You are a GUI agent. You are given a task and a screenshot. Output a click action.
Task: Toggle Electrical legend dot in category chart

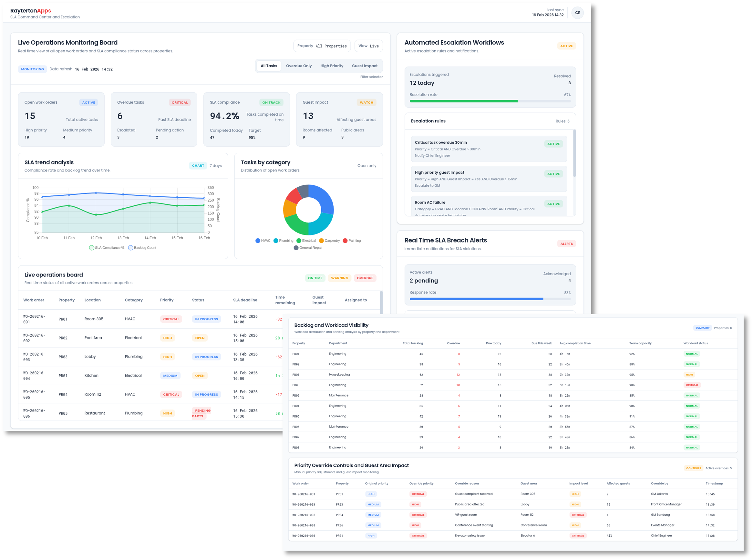[x=299, y=241]
